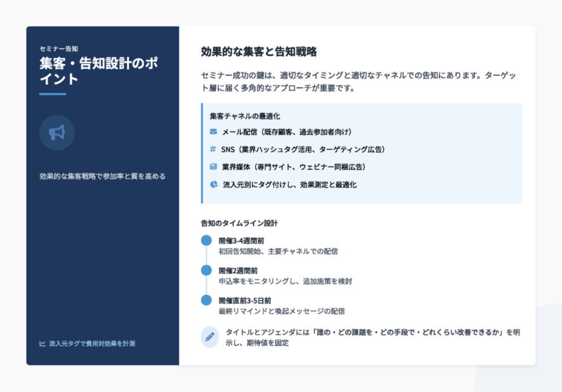Viewport: 562px width, 392px height.
Task: Click the hashtag icon beside SNS
Action: (213, 149)
